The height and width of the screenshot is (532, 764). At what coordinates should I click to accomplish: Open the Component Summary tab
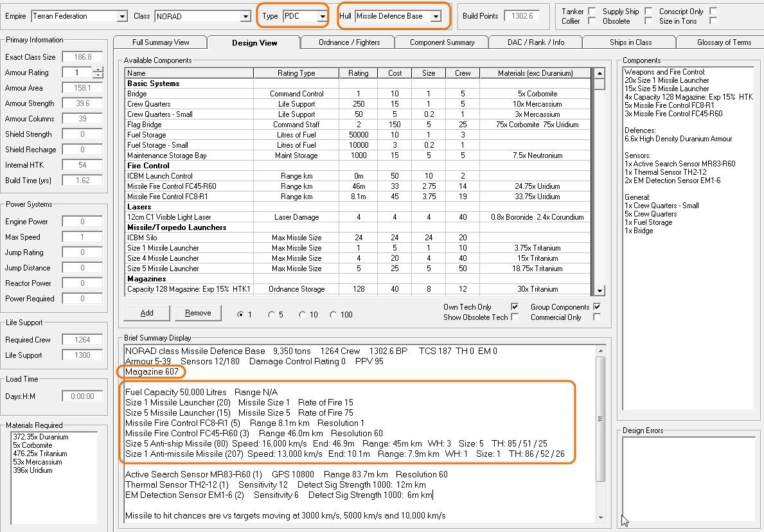pyautogui.click(x=442, y=42)
